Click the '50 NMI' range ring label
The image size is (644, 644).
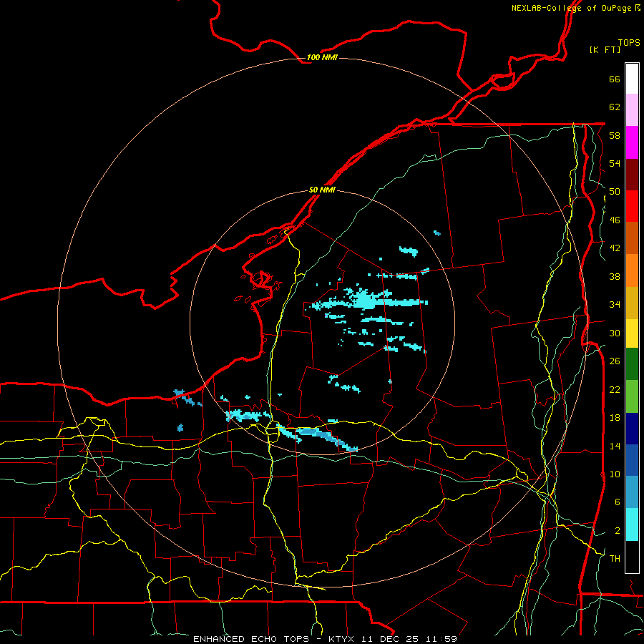tap(322, 190)
